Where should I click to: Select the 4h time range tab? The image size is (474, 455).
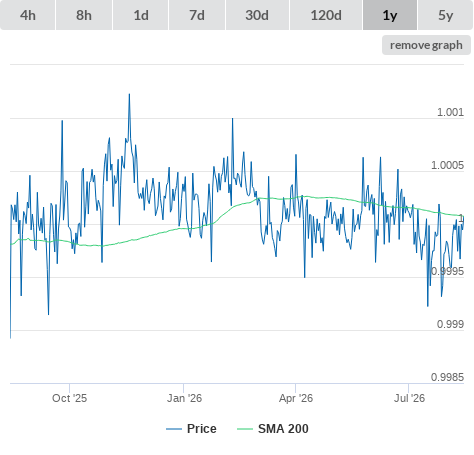(28, 15)
